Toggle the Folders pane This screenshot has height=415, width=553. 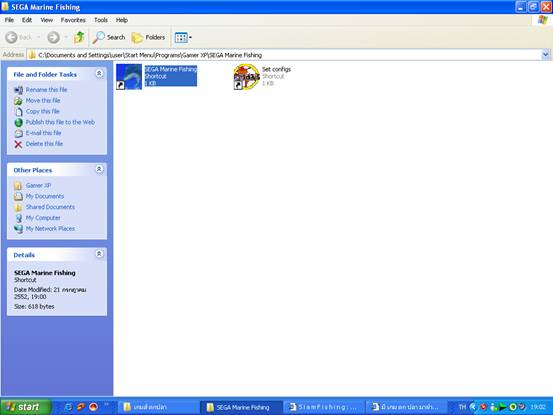tap(148, 37)
